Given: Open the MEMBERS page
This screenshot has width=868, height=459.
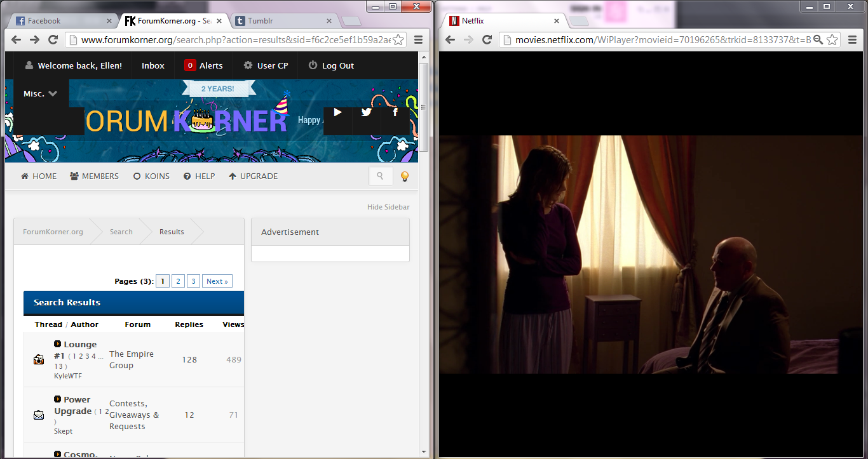Looking at the screenshot, I should tap(94, 176).
